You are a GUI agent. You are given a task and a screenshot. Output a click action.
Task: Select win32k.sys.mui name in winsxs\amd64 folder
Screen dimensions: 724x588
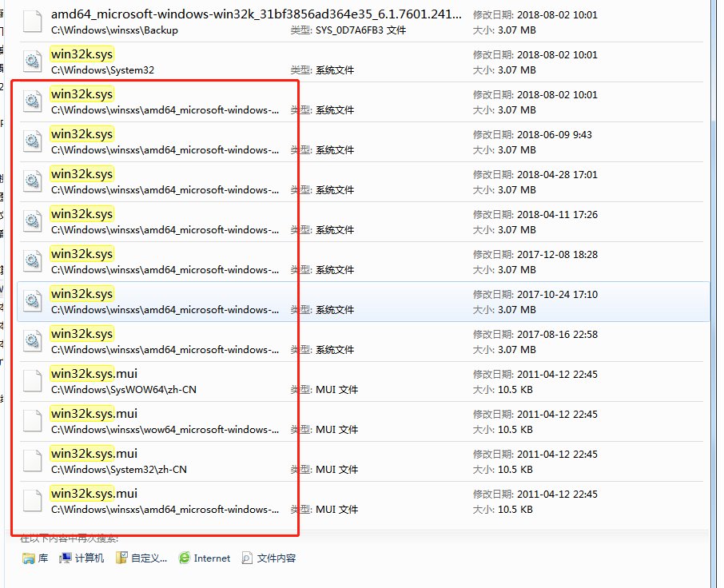click(93, 494)
